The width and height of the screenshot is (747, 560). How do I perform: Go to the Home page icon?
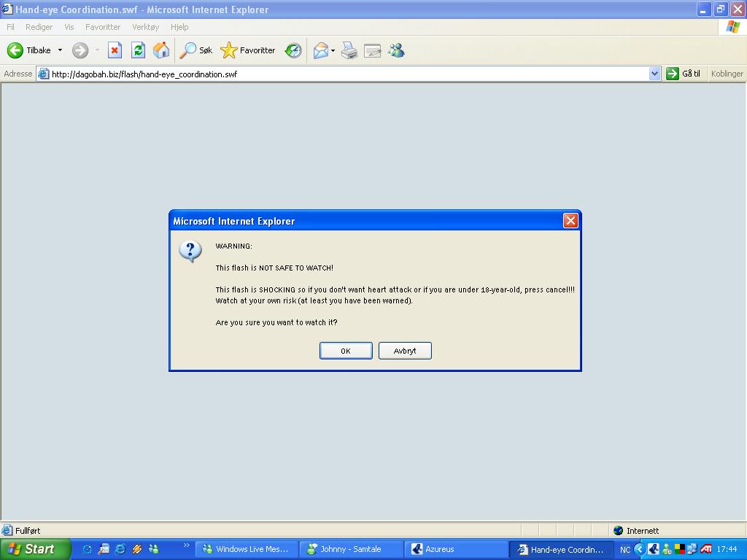(x=161, y=50)
